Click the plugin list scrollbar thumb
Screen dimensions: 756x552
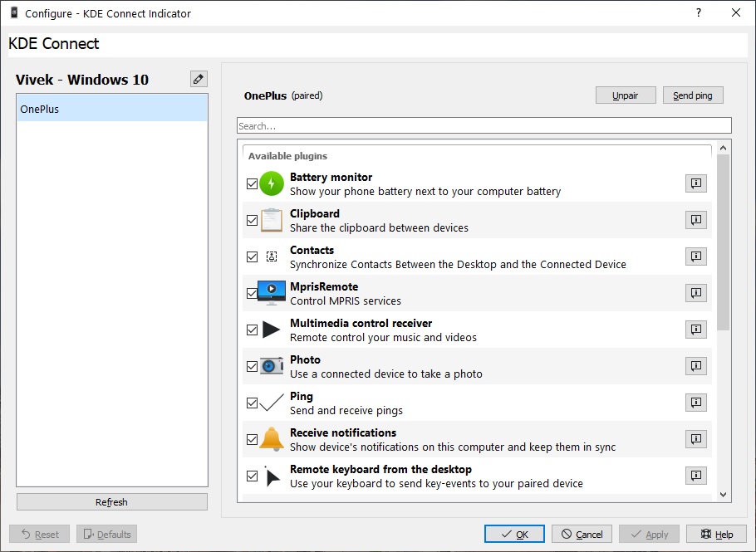(x=723, y=242)
